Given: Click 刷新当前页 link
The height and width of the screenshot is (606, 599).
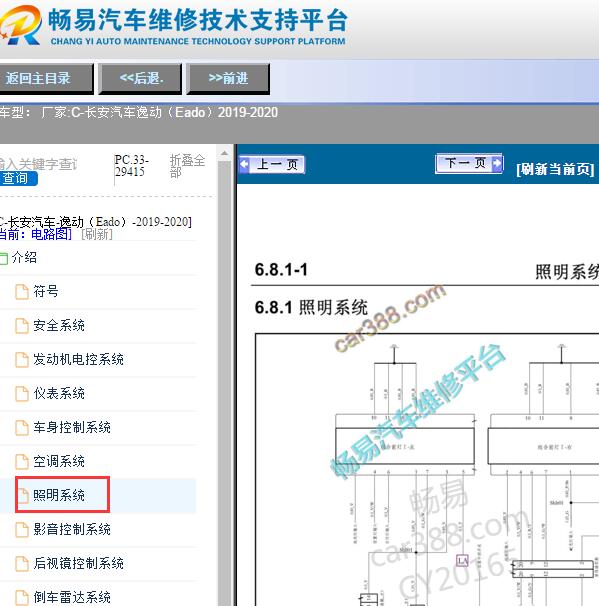Looking at the screenshot, I should 555,169.
